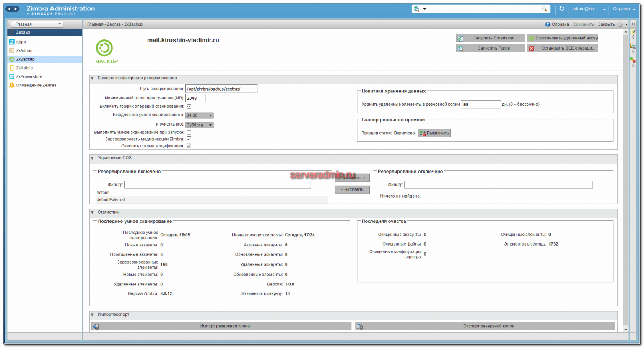Click green restore deleted account icon

531,38
